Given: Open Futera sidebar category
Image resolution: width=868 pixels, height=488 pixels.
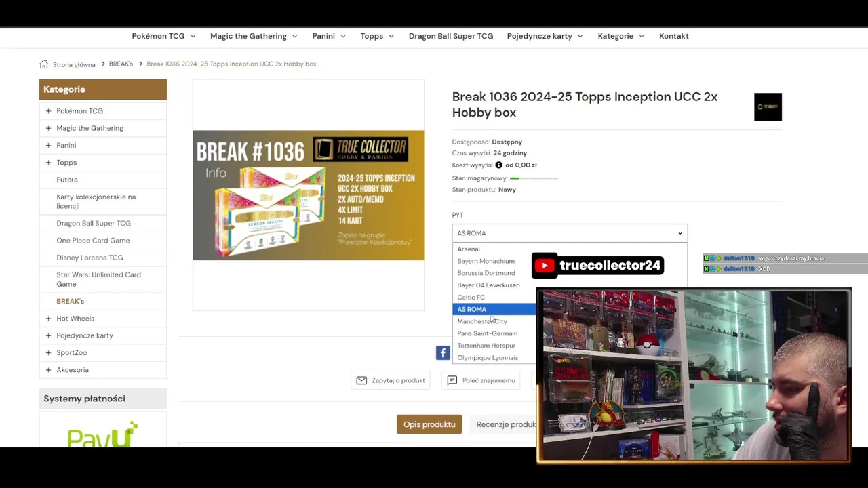Looking at the screenshot, I should [x=67, y=180].
